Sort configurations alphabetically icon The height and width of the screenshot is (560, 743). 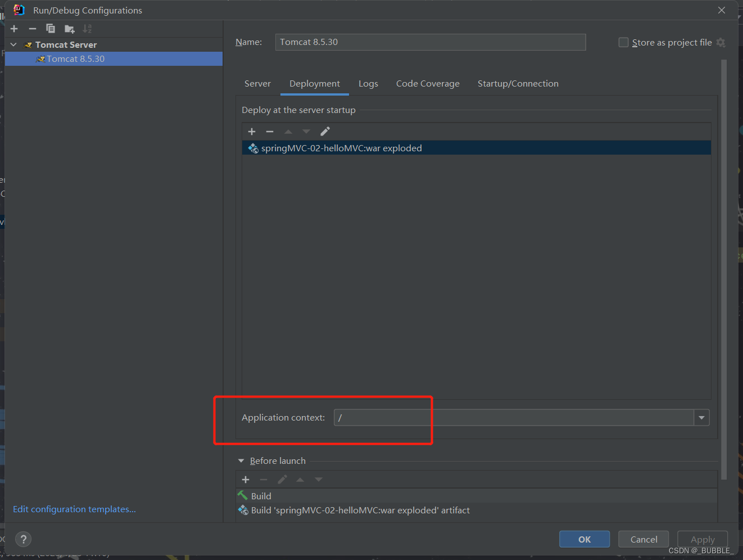tap(87, 29)
